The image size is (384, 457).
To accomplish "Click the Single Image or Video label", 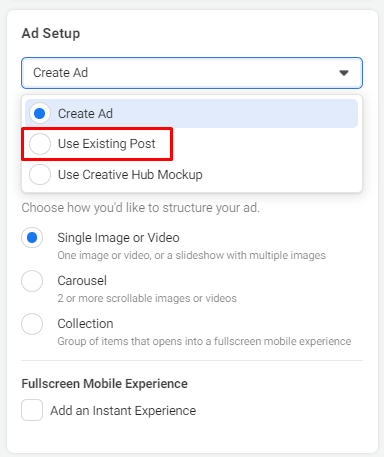I will coord(118,238).
